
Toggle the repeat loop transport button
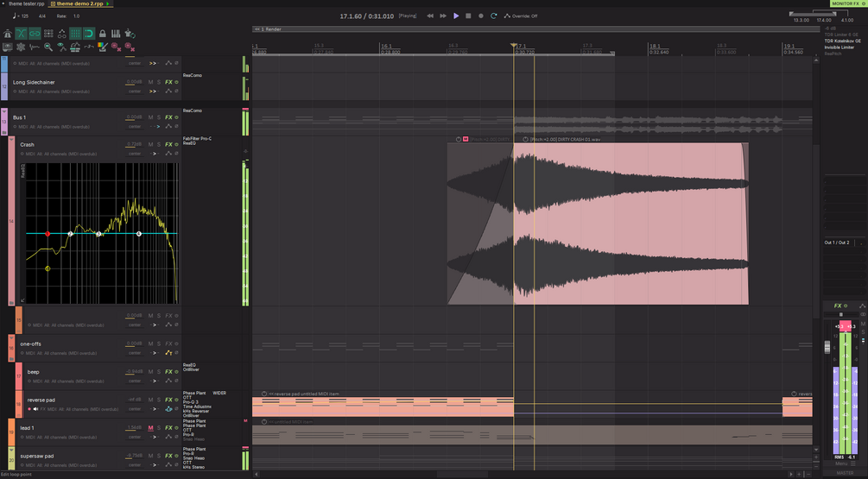tap(493, 16)
